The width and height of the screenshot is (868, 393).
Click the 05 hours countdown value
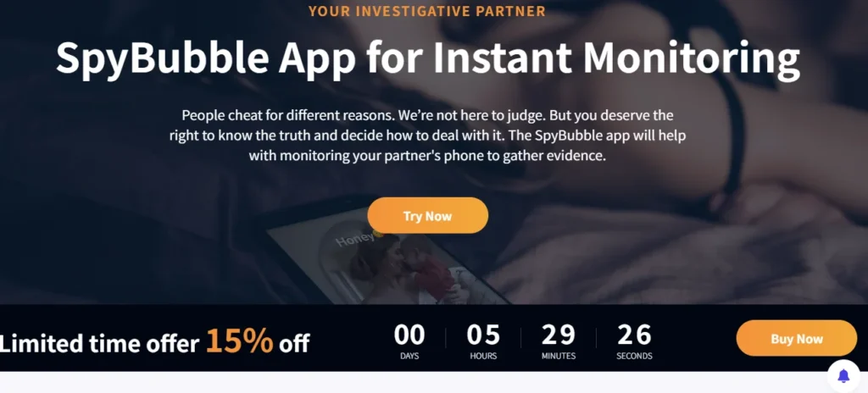483,335
